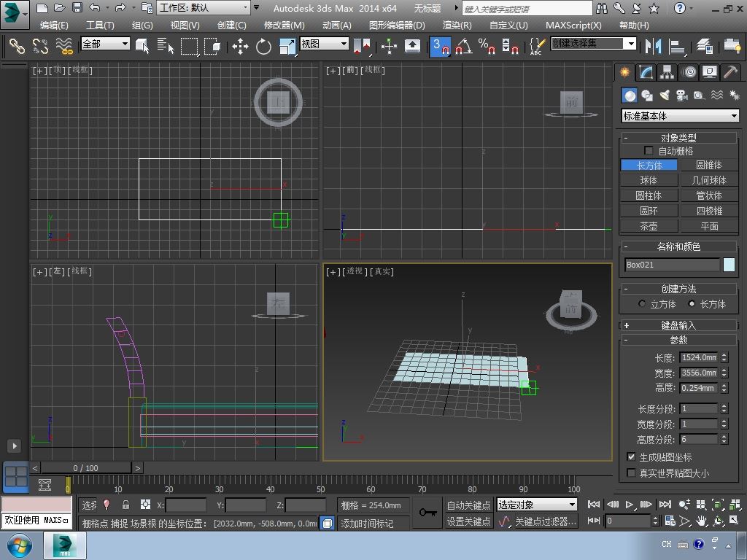This screenshot has height=560, width=747.
Task: Open the Modify panel tab
Action: [x=646, y=72]
